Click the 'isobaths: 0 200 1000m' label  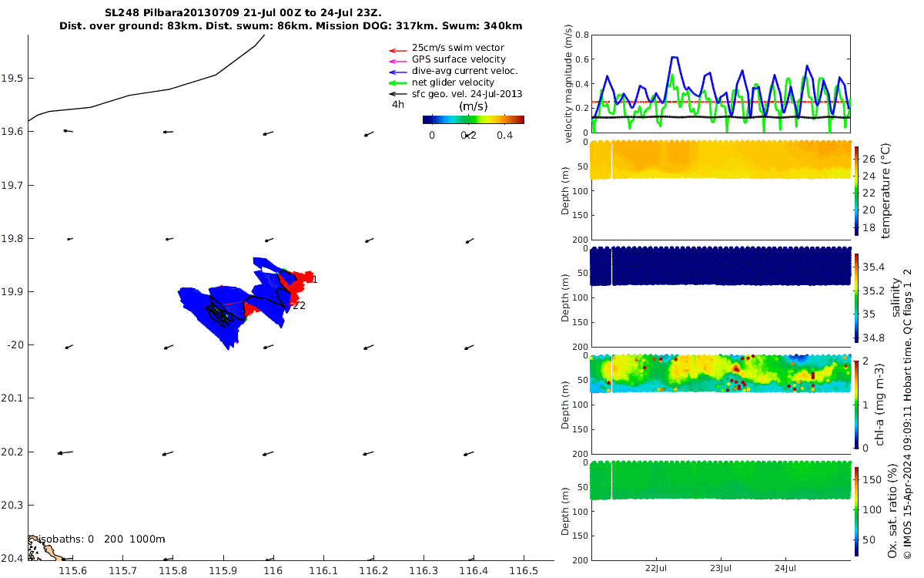click(x=102, y=539)
